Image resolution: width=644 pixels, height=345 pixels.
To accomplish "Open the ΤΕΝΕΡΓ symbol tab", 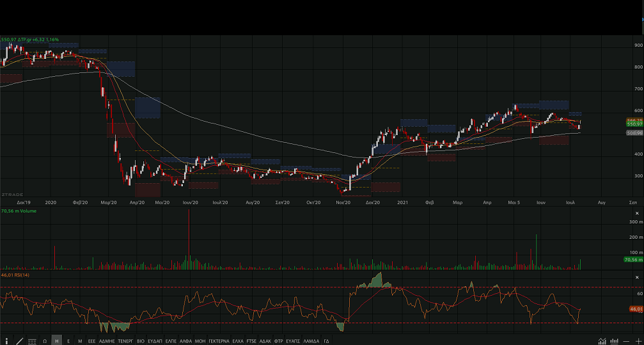I will 125,341.
